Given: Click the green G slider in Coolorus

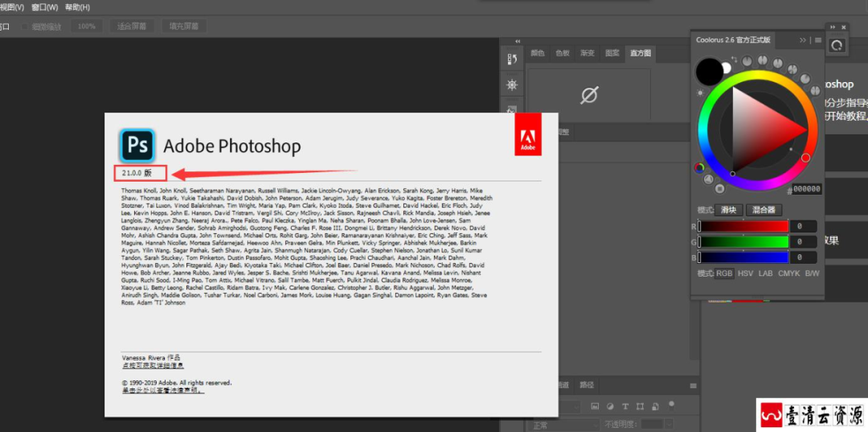Looking at the screenshot, I should [x=743, y=242].
